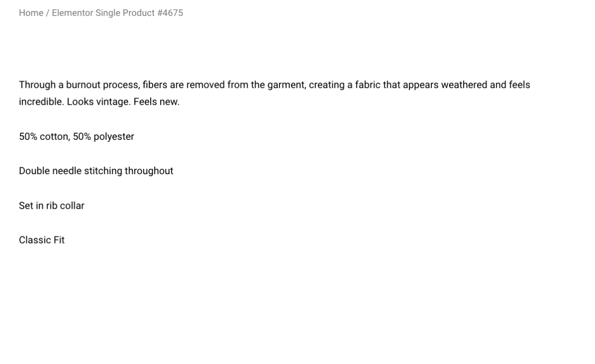Screen dimensions: 595x364
Task: Click the word "garment" in the first paragraph
Action: pyautogui.click(x=286, y=85)
